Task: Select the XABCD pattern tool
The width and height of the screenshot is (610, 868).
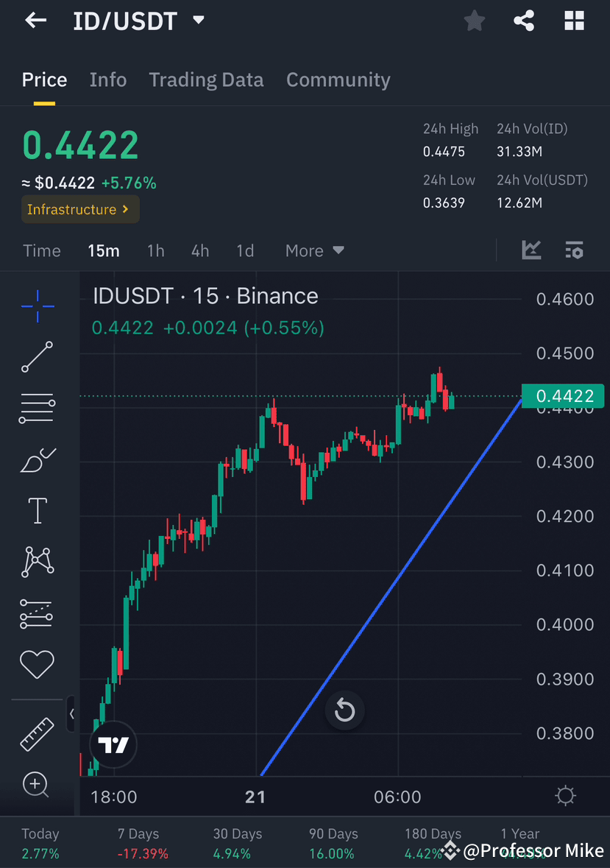Action: pos(37,562)
